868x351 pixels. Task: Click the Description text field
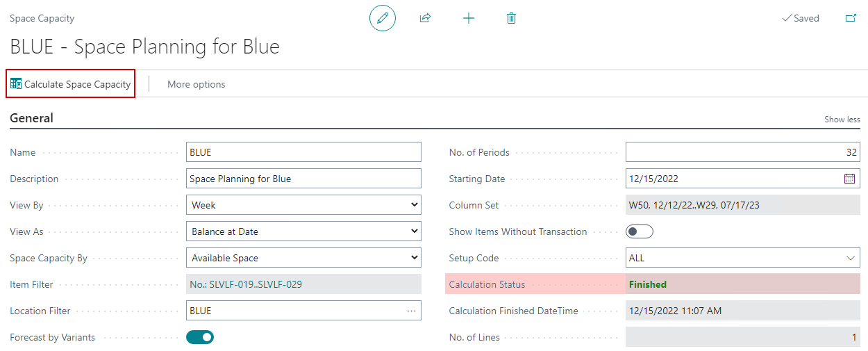coord(303,179)
